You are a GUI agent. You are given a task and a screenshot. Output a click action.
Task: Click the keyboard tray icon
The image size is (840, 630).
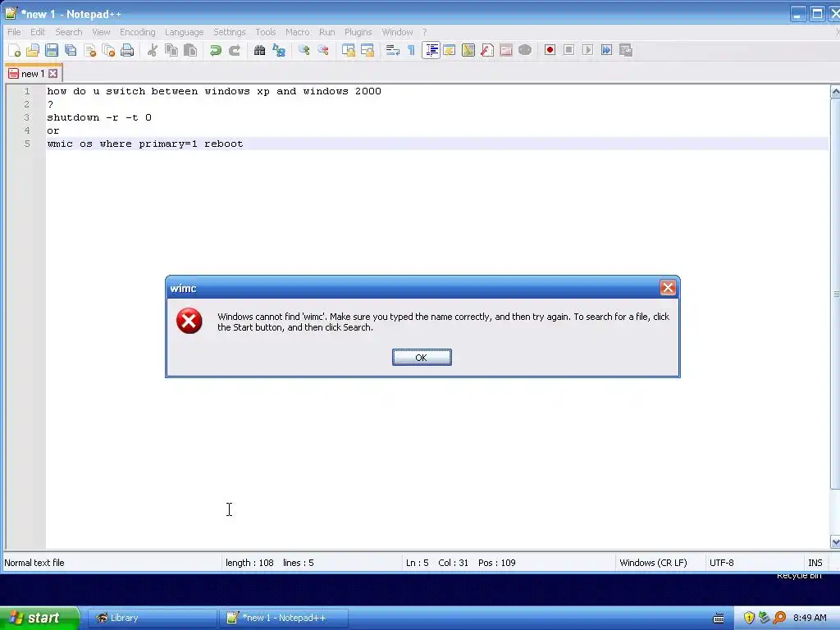(719, 619)
